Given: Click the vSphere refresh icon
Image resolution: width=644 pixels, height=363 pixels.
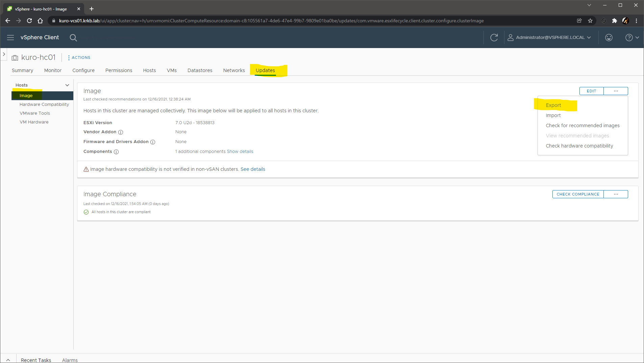Looking at the screenshot, I should 494,38.
